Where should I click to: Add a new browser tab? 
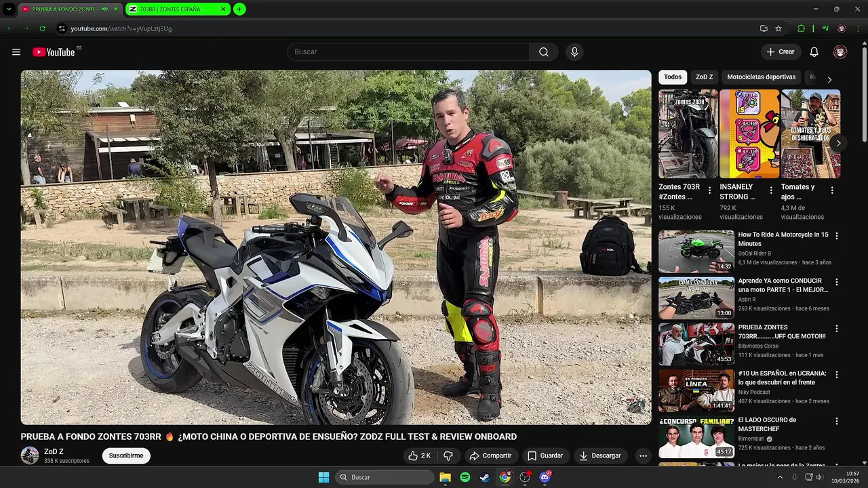click(x=239, y=9)
